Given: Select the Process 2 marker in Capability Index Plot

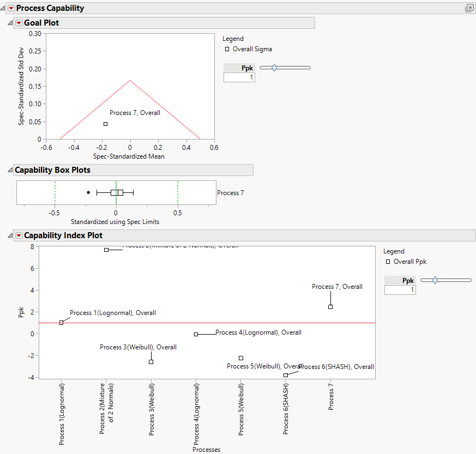Looking at the screenshot, I should point(106,250).
